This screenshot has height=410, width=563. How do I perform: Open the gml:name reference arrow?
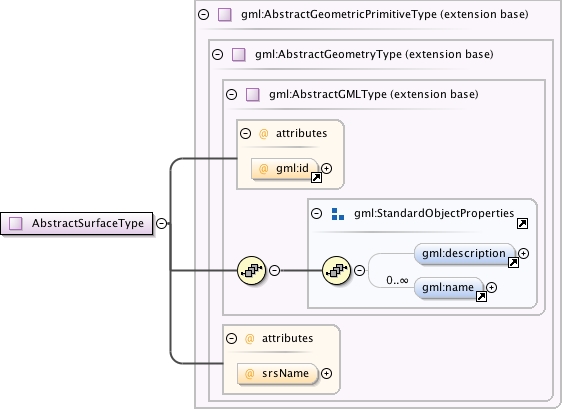coord(481,297)
